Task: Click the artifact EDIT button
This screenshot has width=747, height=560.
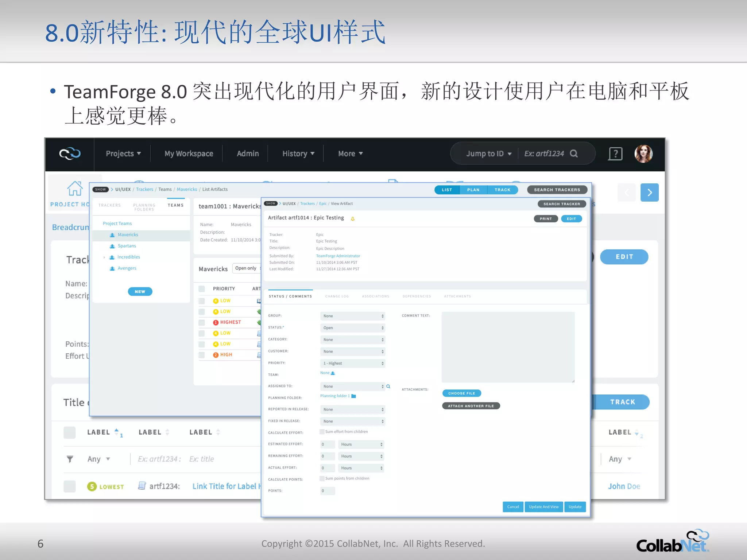Action: click(572, 219)
